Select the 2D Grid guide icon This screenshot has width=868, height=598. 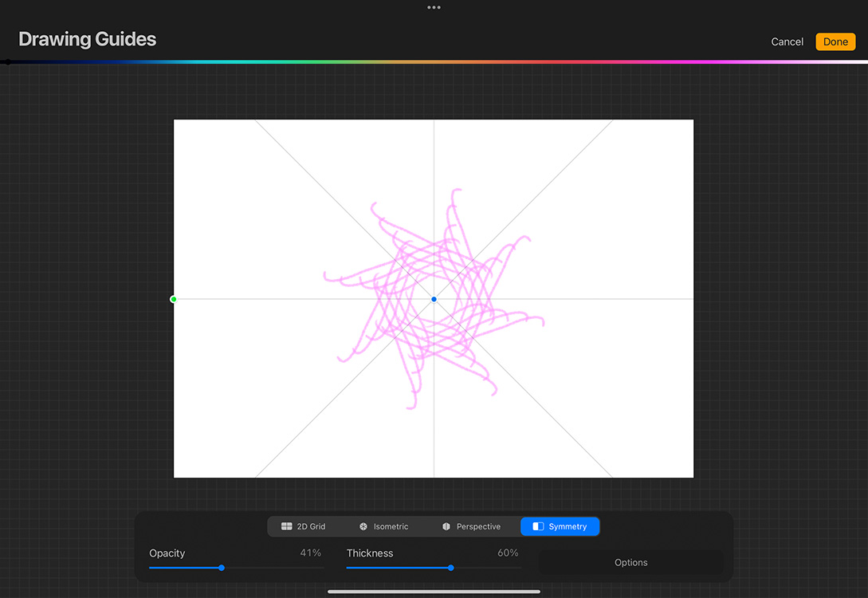click(x=286, y=526)
